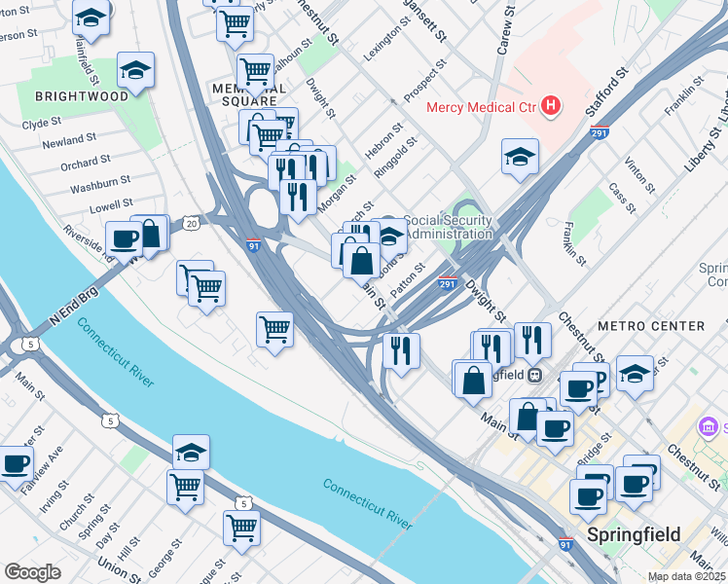The image size is (728, 584).
Task: Open the purple museum marker near Chestnut St
Action: [709, 426]
